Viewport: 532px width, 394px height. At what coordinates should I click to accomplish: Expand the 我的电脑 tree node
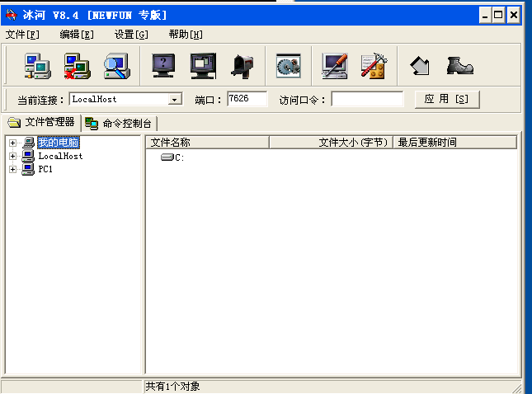pyautogui.click(x=12, y=143)
